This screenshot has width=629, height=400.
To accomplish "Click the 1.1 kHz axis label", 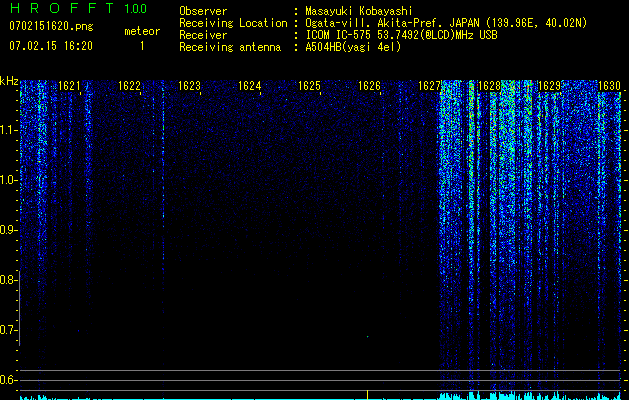I will tap(8, 130).
